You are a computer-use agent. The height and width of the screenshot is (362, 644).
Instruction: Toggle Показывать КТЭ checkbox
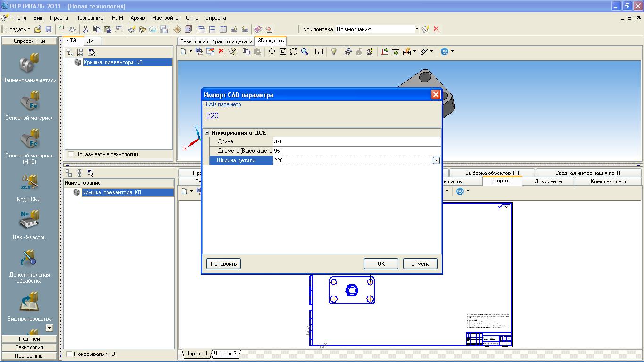(x=69, y=354)
